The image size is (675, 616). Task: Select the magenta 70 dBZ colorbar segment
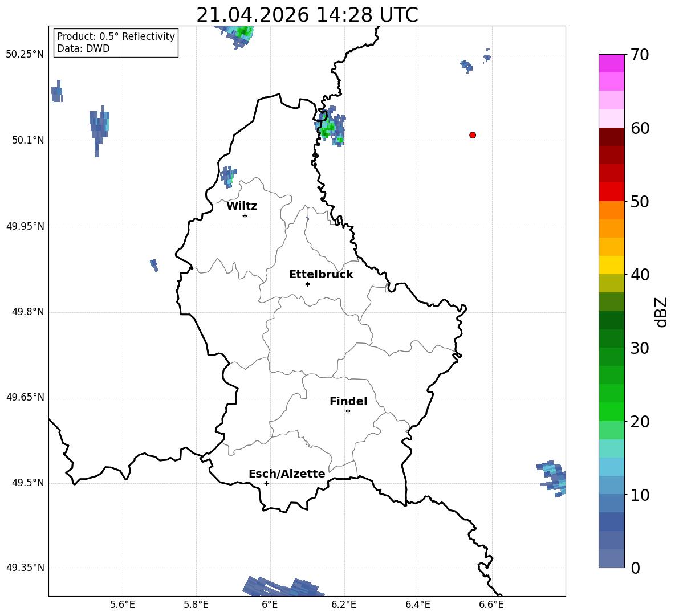pos(612,63)
